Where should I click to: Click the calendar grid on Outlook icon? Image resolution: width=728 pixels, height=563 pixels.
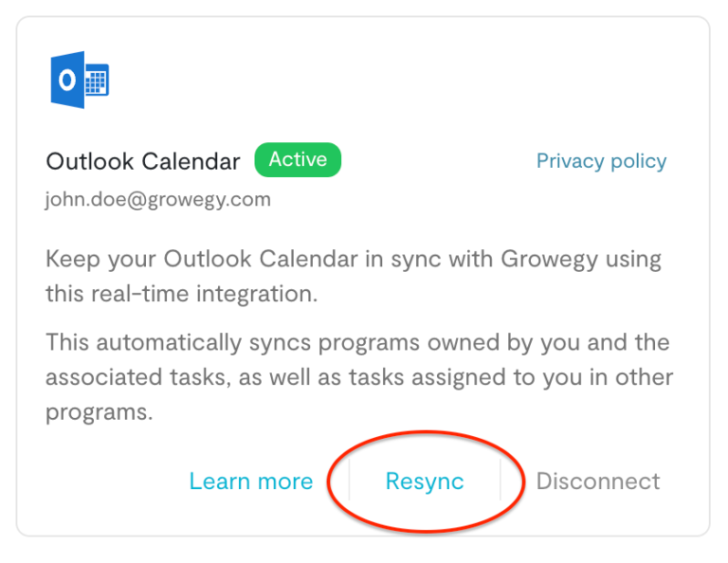[x=96, y=82]
